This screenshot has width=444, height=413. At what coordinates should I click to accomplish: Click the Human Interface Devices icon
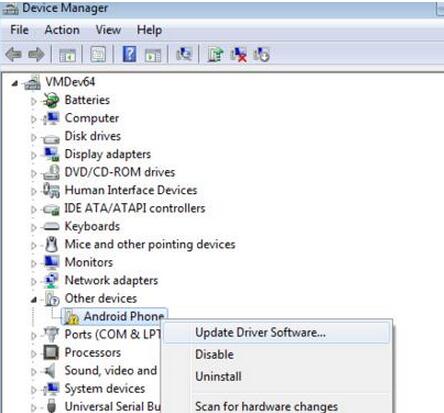51,190
